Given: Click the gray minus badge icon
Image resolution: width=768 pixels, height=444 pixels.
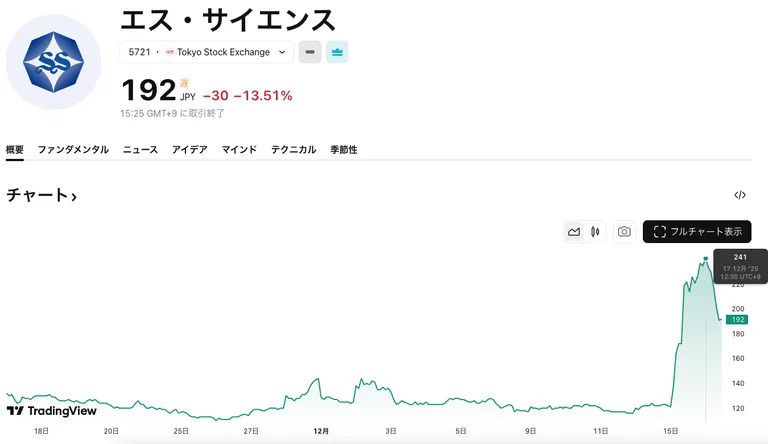Looking at the screenshot, I should click(310, 52).
